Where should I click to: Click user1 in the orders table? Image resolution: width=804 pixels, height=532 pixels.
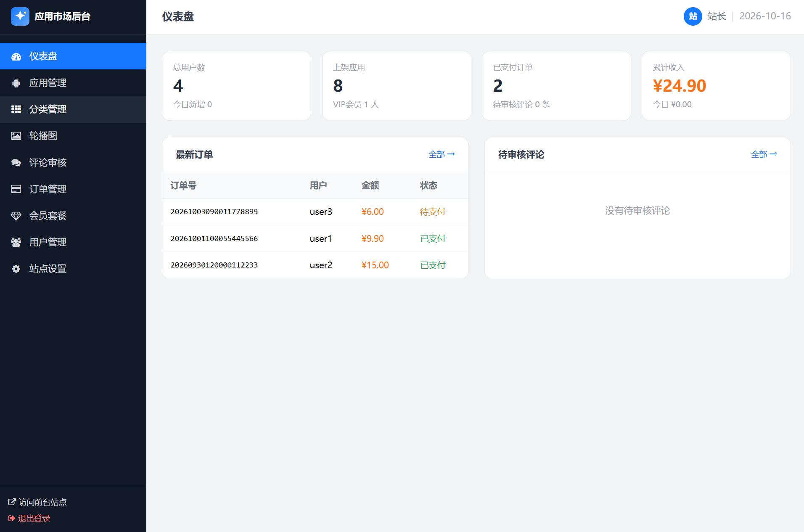321,239
